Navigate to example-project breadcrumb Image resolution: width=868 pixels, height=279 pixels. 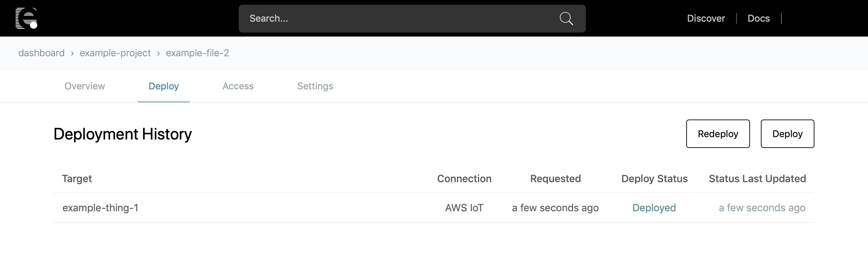(x=115, y=53)
